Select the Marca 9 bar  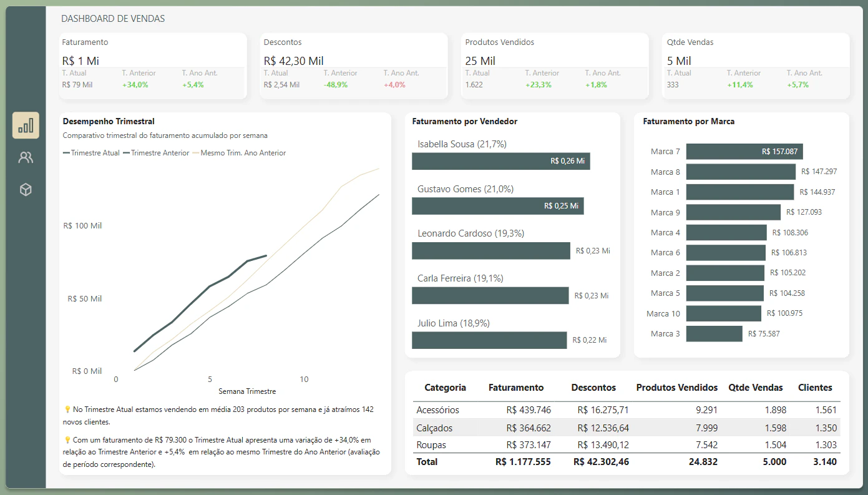point(733,212)
